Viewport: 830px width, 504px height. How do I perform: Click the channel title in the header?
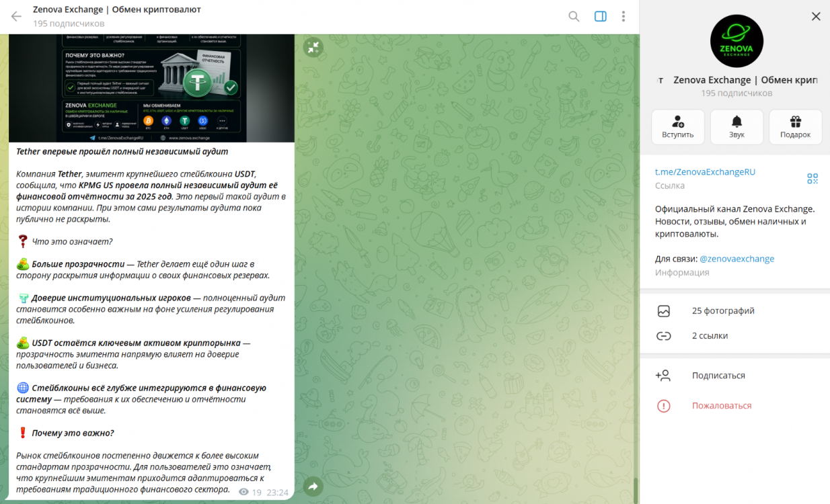[117, 9]
